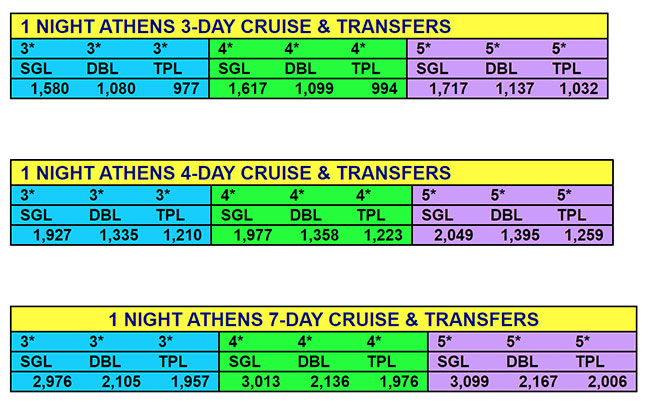Click the 1,335 price cell
The height and width of the screenshot is (407, 650).
[119, 236]
